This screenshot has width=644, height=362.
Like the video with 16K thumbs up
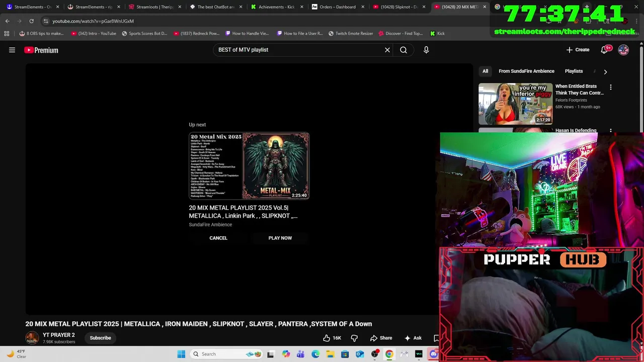point(332,338)
